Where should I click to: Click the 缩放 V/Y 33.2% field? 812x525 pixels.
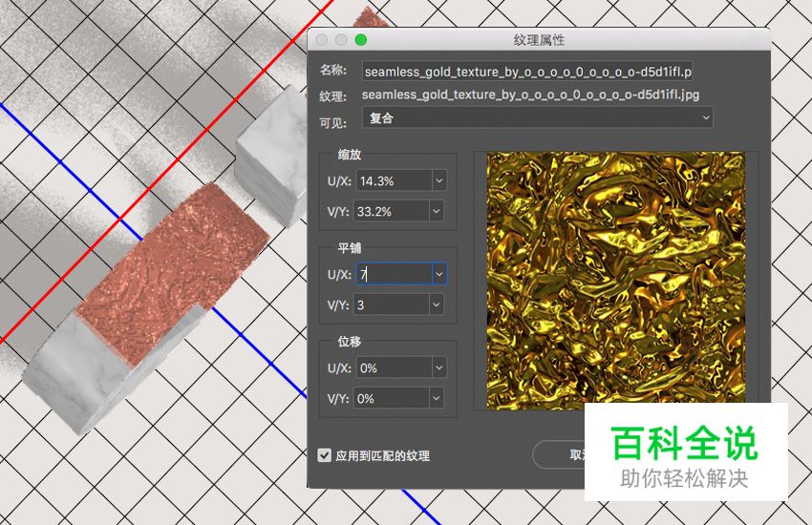point(391,212)
